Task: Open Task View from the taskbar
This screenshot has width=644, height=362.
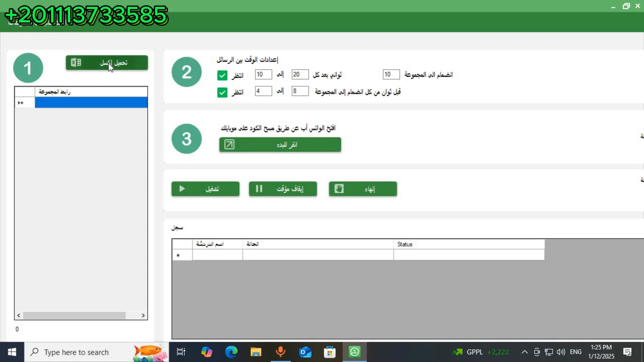Action: click(x=181, y=352)
